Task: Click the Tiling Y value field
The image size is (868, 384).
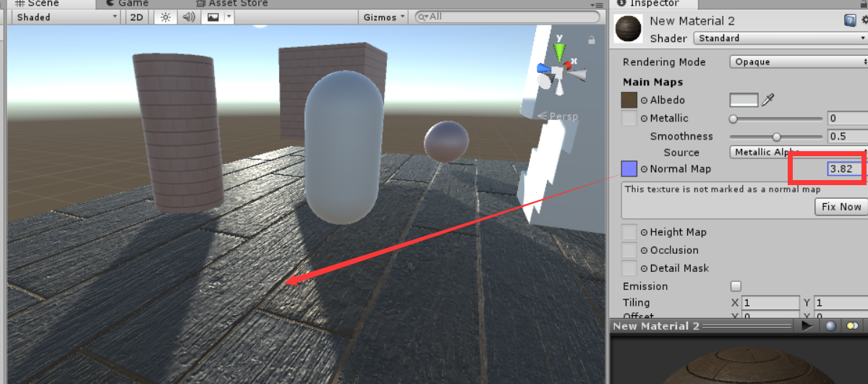Action: tap(841, 303)
